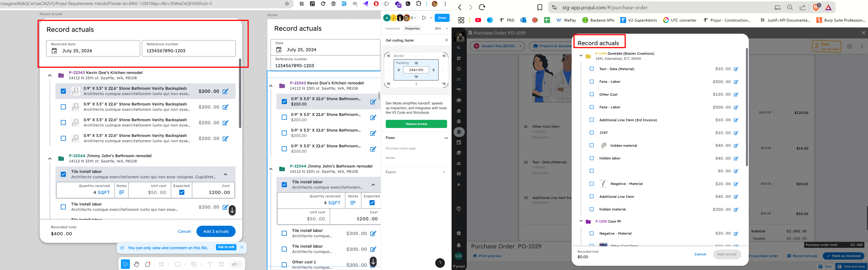This screenshot has height=270, width=868.
Task: Start Figma prototype presentation with play icon
Action: point(424,18)
